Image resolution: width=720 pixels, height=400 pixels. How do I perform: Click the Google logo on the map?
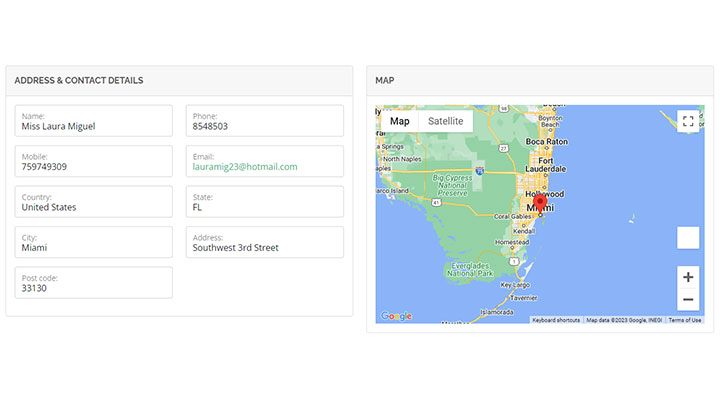[396, 316]
